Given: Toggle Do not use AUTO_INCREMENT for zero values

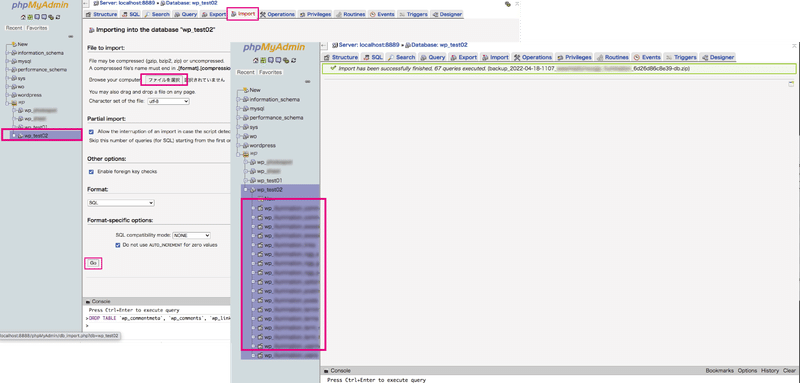Looking at the screenshot, I should [118, 245].
